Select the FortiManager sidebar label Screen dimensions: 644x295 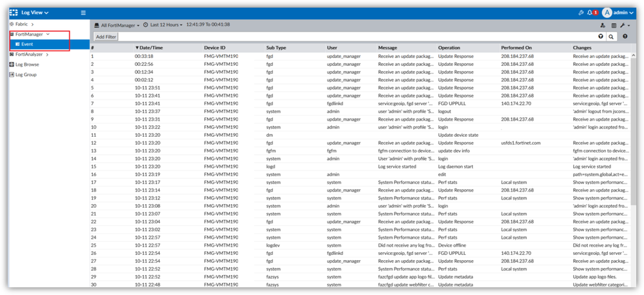point(30,35)
